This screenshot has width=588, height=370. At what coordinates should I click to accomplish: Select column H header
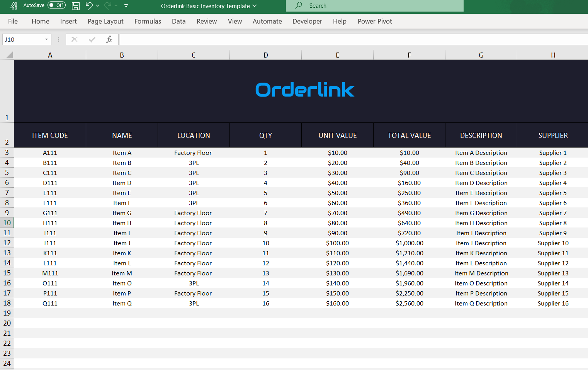click(553, 55)
